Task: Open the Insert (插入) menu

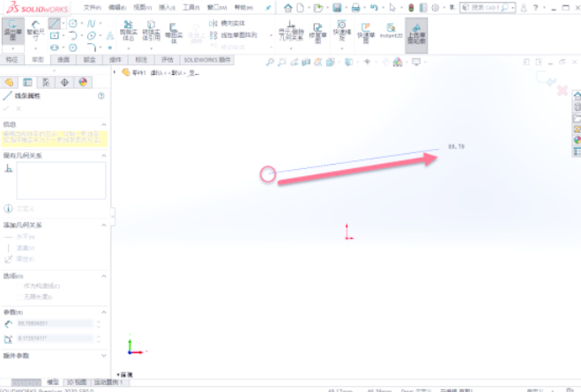Action: click(x=168, y=7)
